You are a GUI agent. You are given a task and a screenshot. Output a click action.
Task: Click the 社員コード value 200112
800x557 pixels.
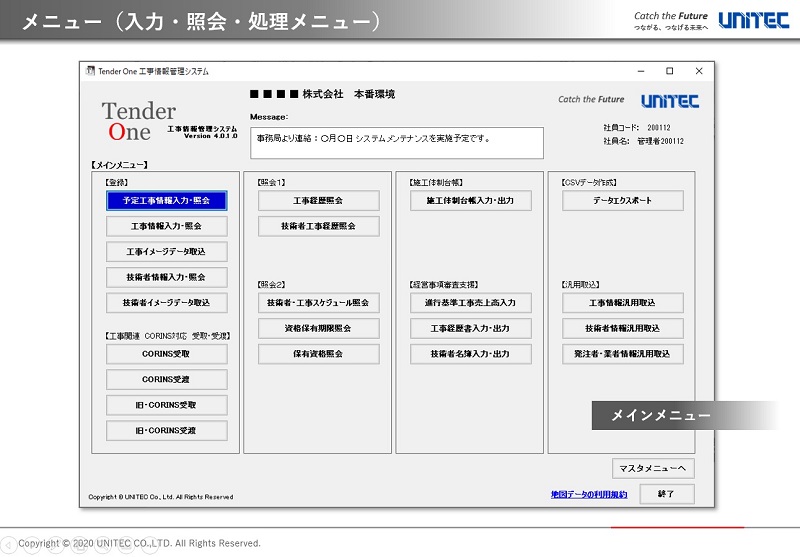659,128
